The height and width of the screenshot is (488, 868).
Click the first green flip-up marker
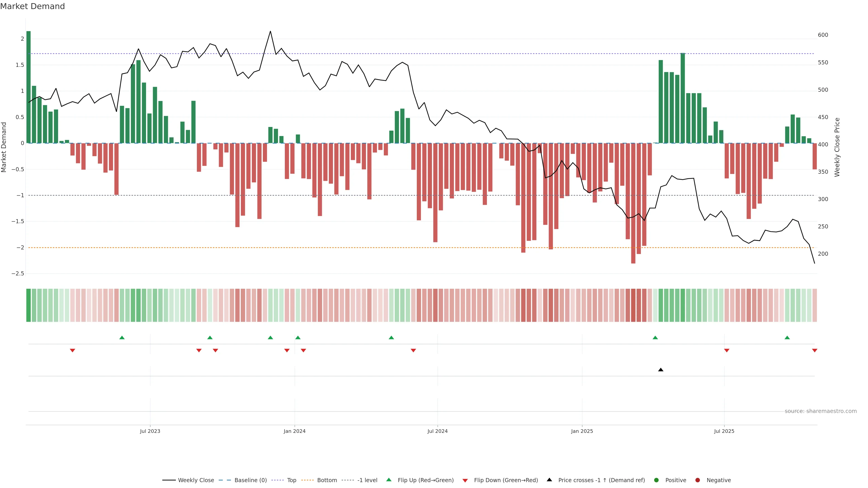coord(122,338)
